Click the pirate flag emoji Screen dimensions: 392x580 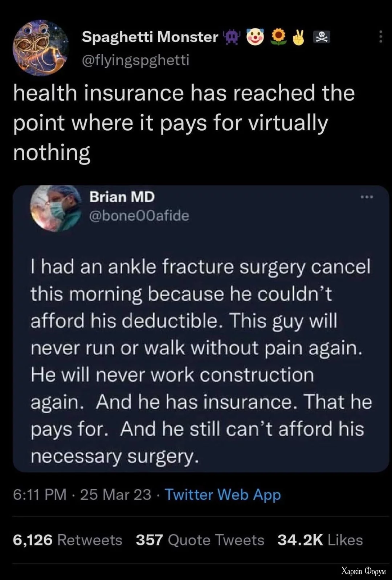[x=322, y=37]
